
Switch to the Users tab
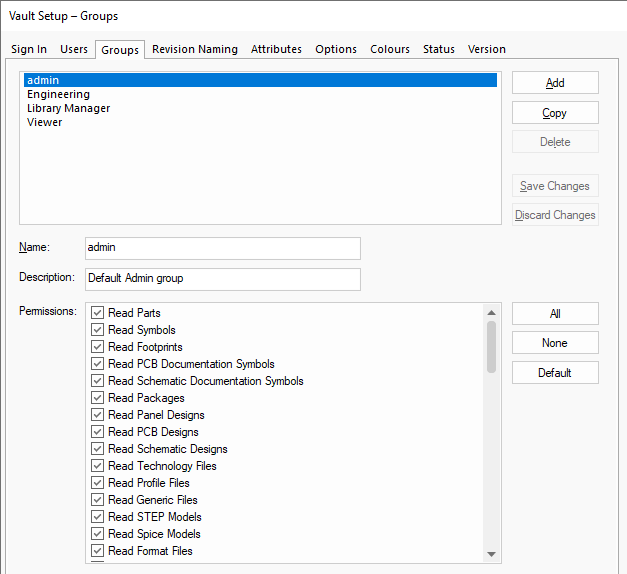tap(74, 49)
